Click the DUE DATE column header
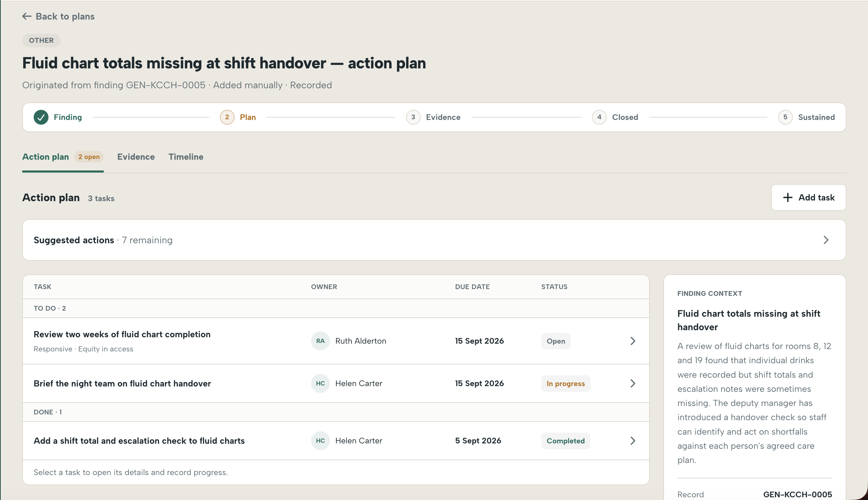868x500 pixels. click(472, 287)
